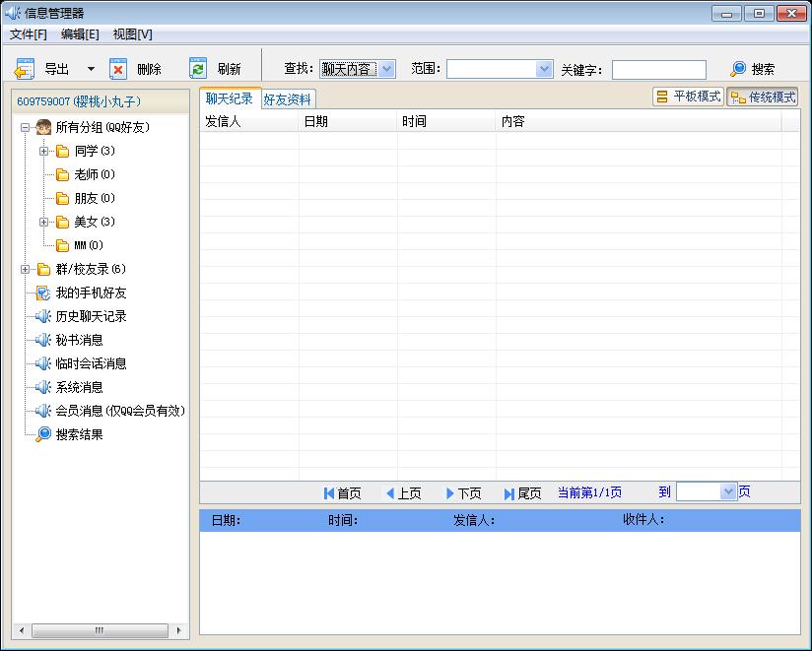Image resolution: width=812 pixels, height=651 pixels.
Task: Click the tree scrollbar right arrow
Action: [178, 630]
